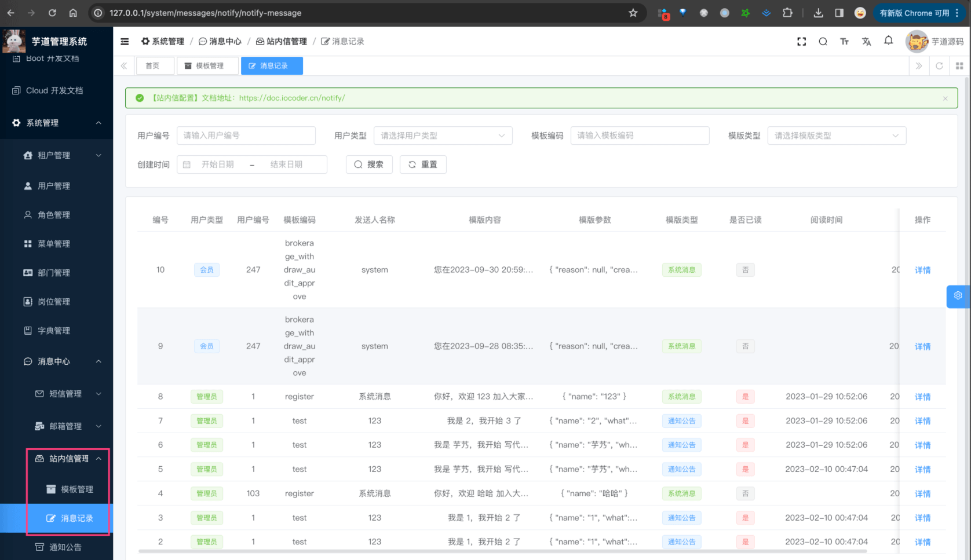Open the 用户类型 dropdown
Screen dimensions: 971x560
443,135
